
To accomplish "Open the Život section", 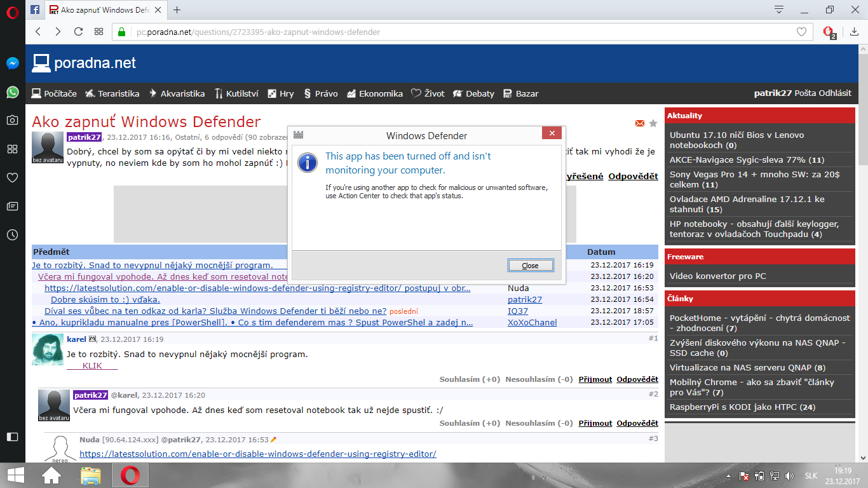I will tap(428, 93).
